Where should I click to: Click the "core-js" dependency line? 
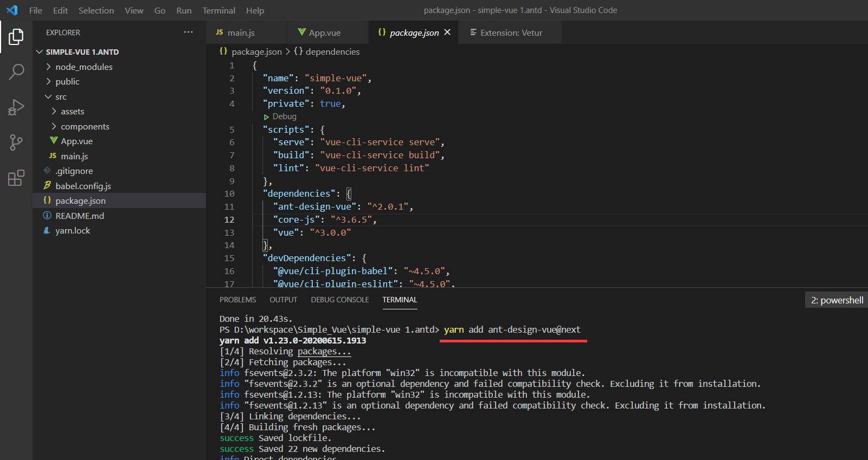point(325,219)
